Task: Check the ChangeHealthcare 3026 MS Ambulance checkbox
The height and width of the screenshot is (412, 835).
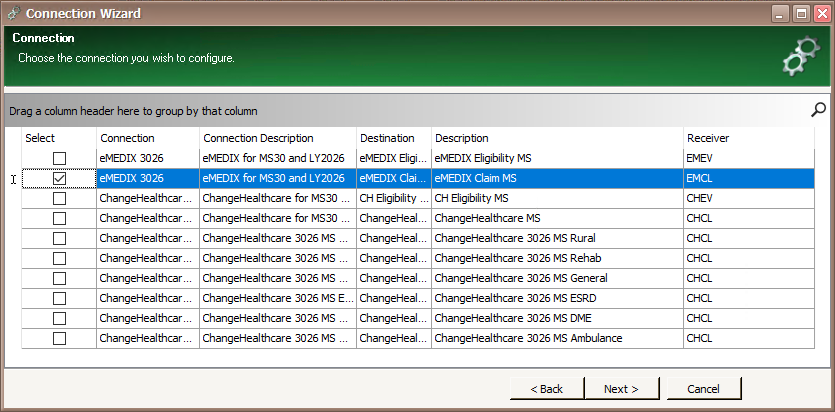Action: [59, 338]
